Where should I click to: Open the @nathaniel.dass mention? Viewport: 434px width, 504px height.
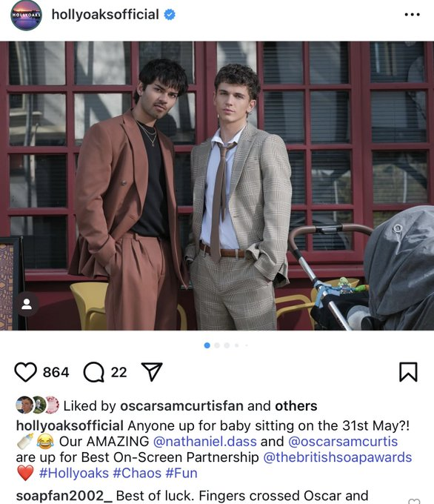coord(205,441)
